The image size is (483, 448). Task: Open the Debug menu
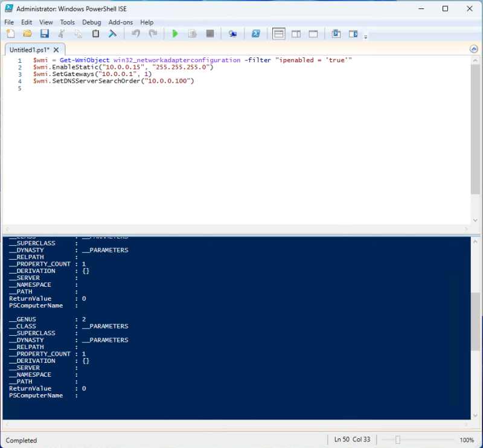click(x=91, y=22)
